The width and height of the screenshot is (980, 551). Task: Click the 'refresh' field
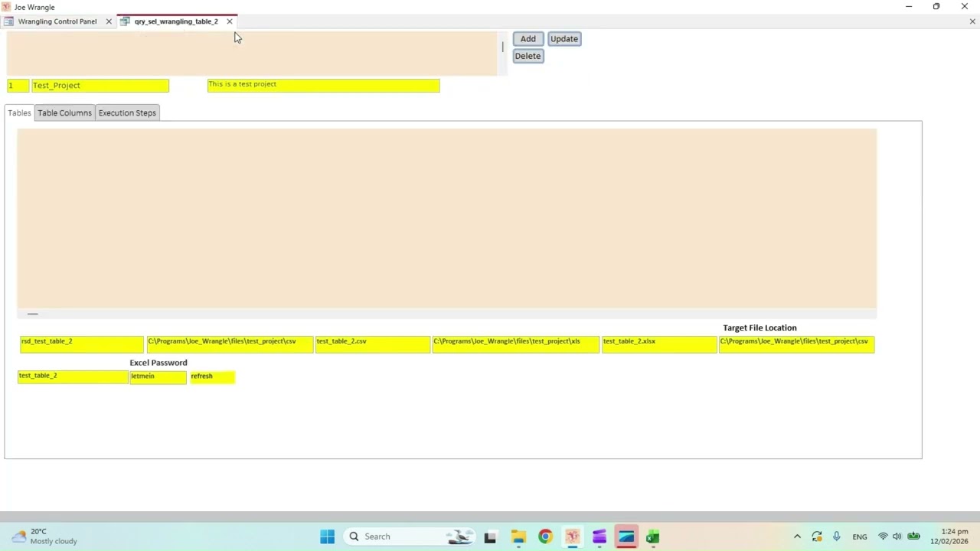pyautogui.click(x=212, y=377)
